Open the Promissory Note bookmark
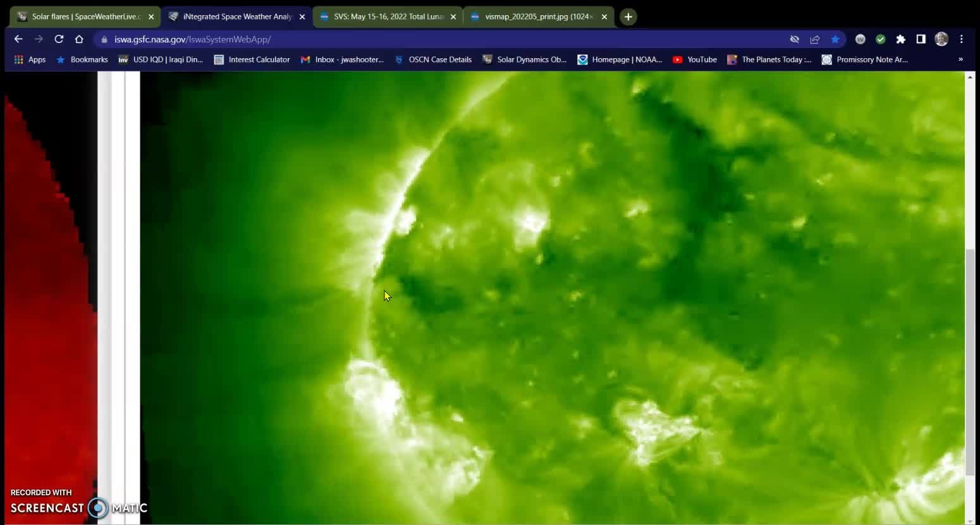Screen dimensions: 980x525 [x=865, y=59]
